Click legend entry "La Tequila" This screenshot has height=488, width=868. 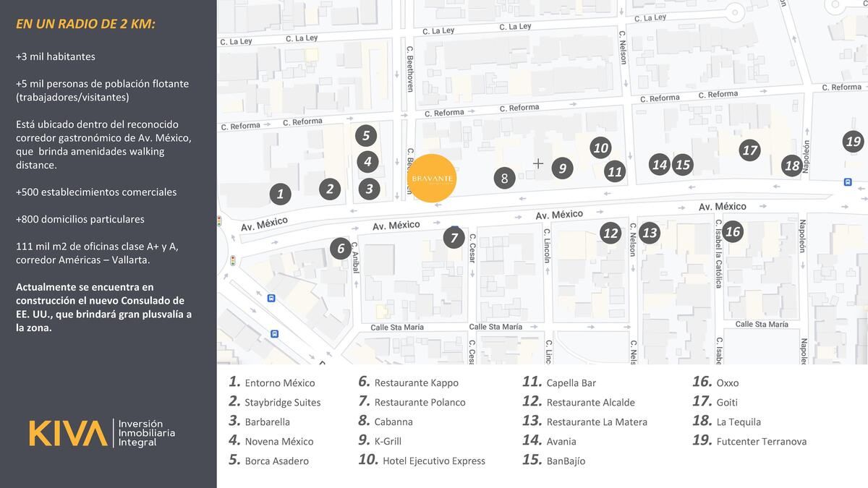coord(727,421)
